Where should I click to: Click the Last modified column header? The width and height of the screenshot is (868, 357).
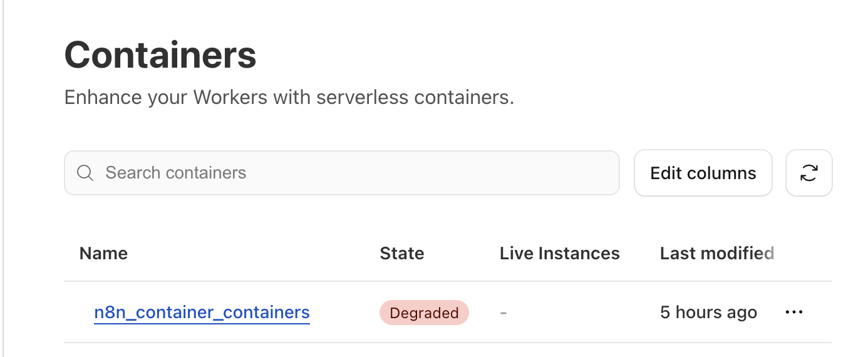pos(716,253)
